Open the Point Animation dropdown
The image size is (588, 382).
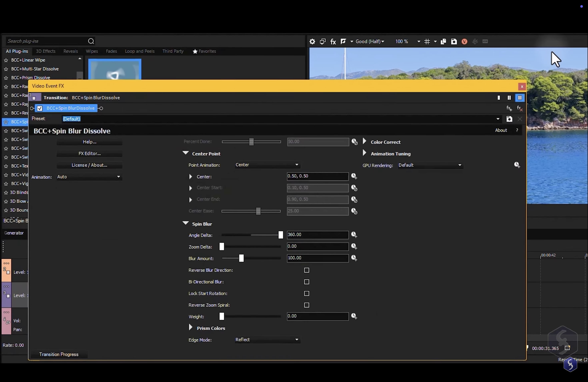click(267, 165)
